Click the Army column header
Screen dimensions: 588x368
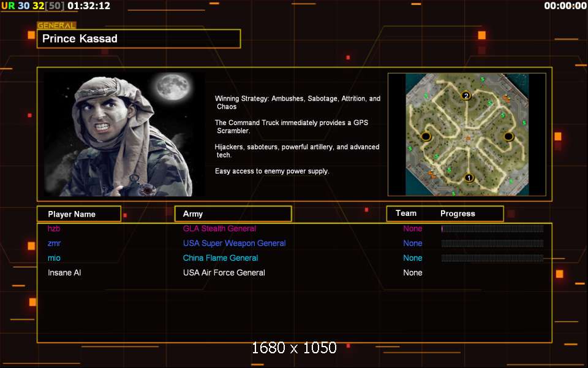233,213
